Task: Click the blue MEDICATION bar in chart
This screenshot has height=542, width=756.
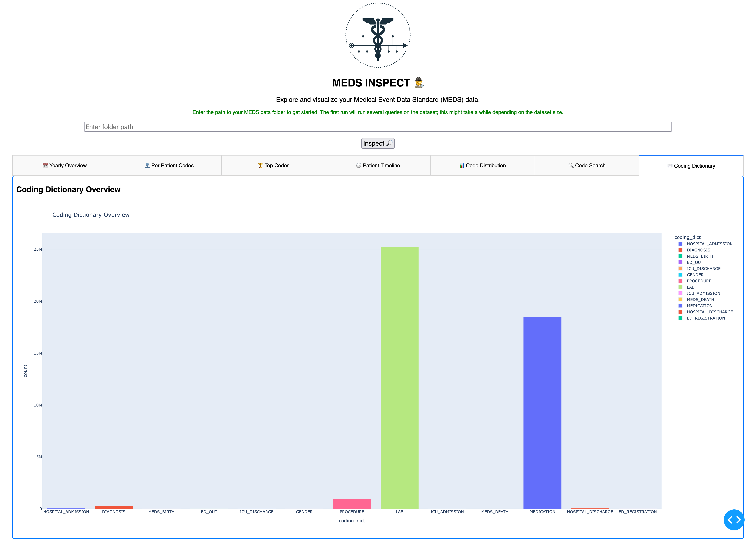Action: [542, 413]
